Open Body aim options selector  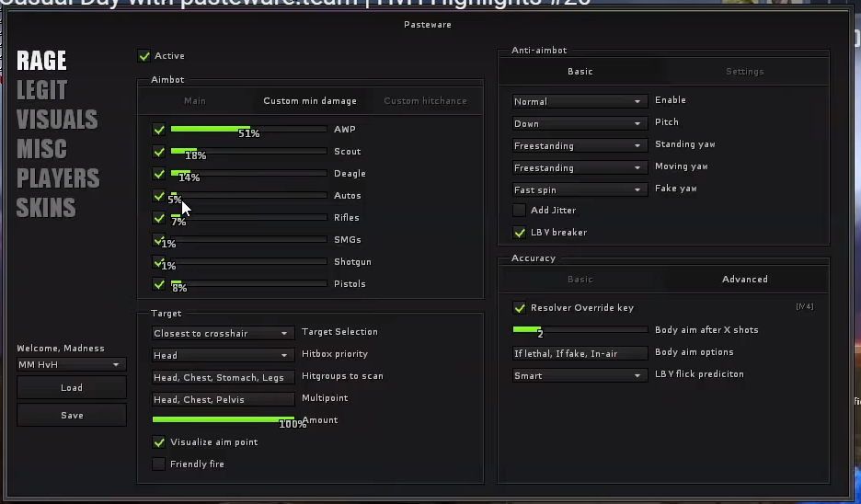[580, 353]
